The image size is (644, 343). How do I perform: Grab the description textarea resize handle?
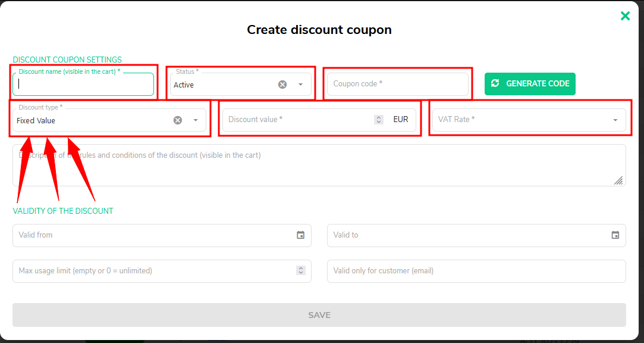click(618, 180)
